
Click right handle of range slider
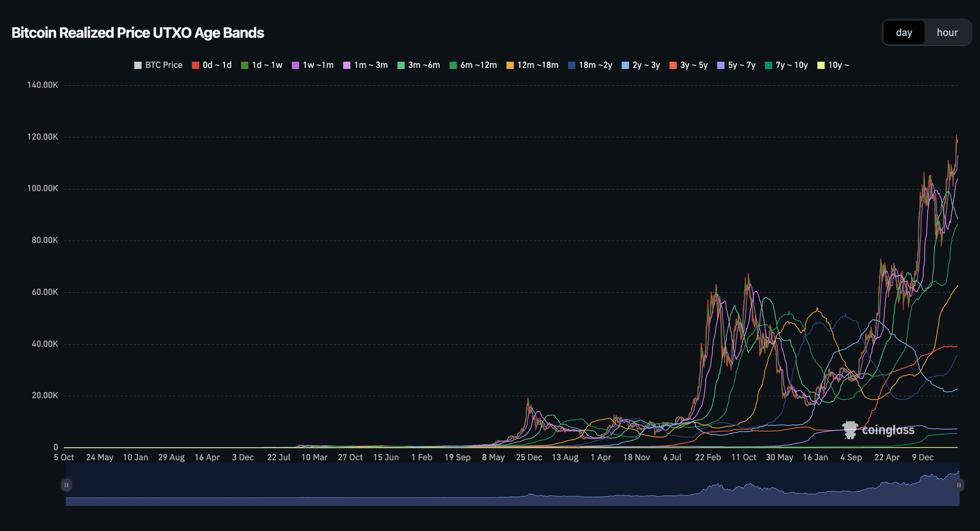click(x=959, y=485)
